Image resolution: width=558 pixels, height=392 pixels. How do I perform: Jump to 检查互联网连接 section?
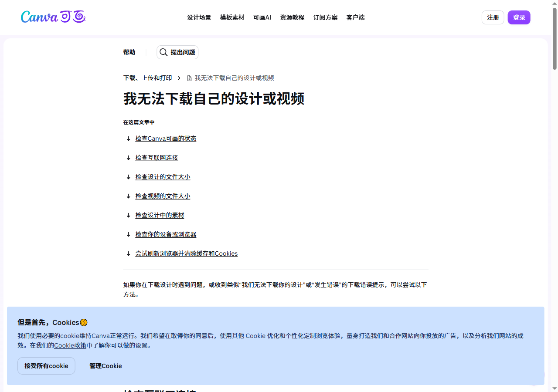click(157, 158)
